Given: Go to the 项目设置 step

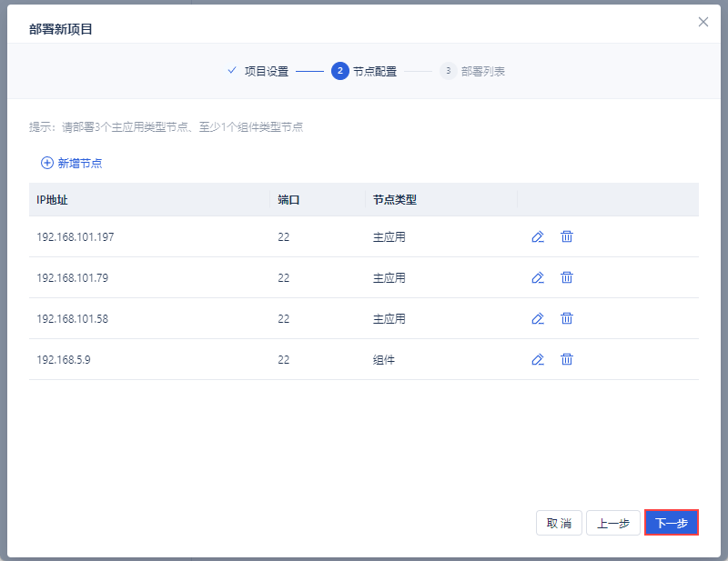Looking at the screenshot, I should [x=258, y=71].
